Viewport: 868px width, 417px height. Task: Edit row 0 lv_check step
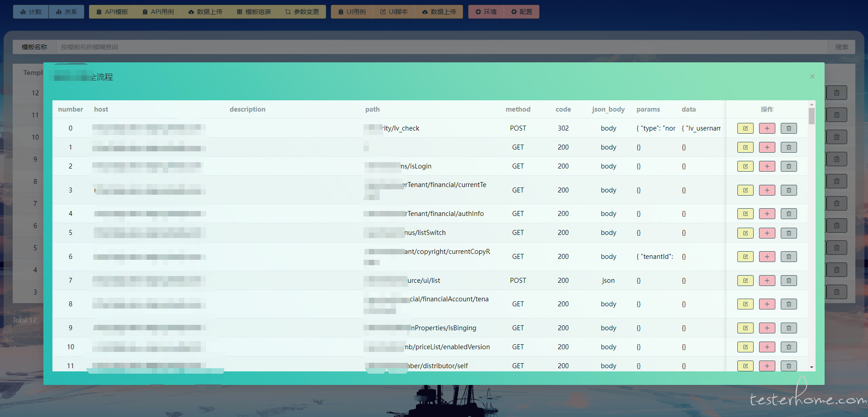[745, 128]
